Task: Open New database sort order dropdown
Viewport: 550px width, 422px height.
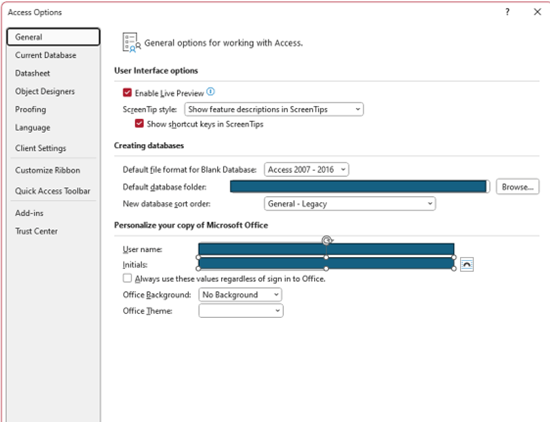Action: click(x=349, y=204)
